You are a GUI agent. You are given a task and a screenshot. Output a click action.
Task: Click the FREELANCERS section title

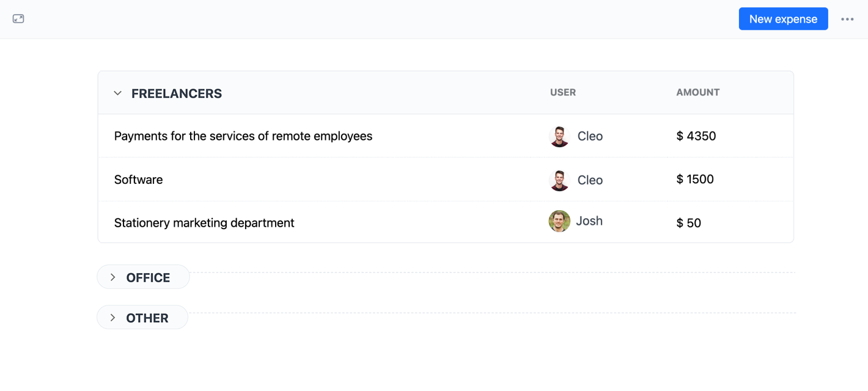(x=177, y=93)
